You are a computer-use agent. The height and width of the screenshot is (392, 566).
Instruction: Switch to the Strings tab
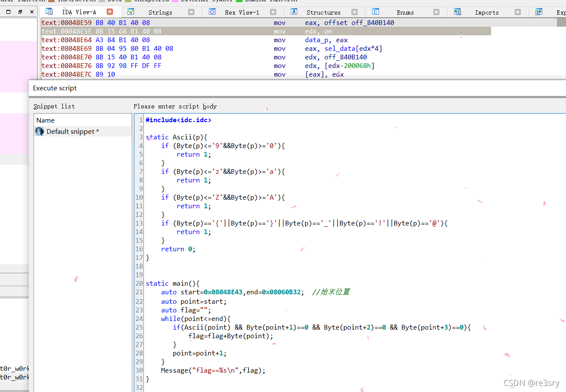pyautogui.click(x=160, y=12)
